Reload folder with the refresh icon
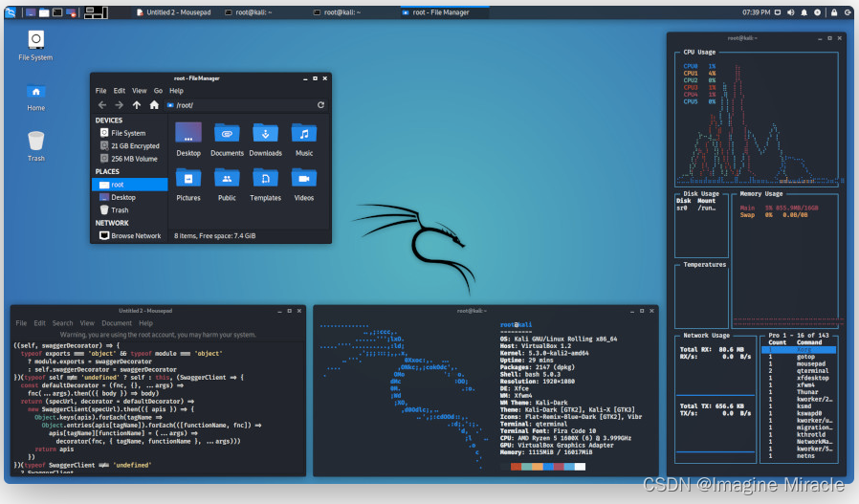Image resolution: width=859 pixels, height=504 pixels. (320, 105)
